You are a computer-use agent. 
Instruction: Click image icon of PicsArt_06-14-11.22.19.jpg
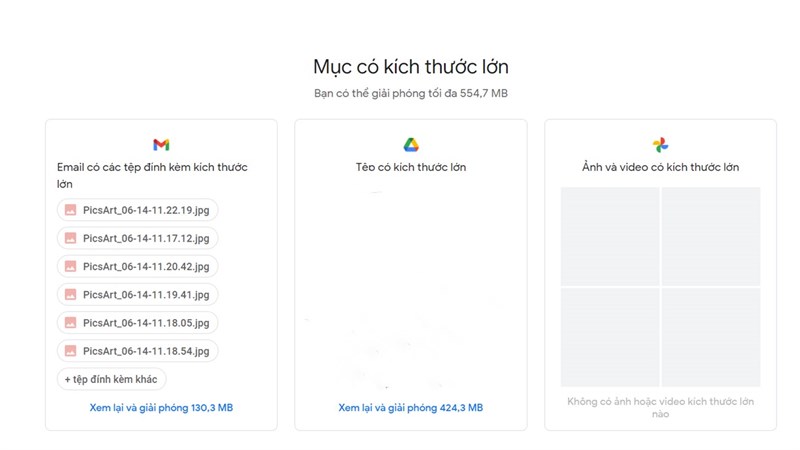click(x=71, y=210)
